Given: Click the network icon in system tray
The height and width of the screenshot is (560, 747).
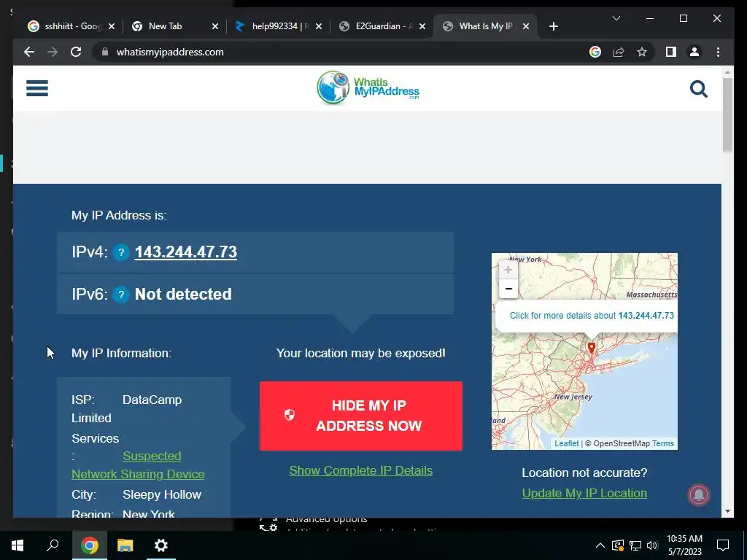Looking at the screenshot, I should click(635, 545).
